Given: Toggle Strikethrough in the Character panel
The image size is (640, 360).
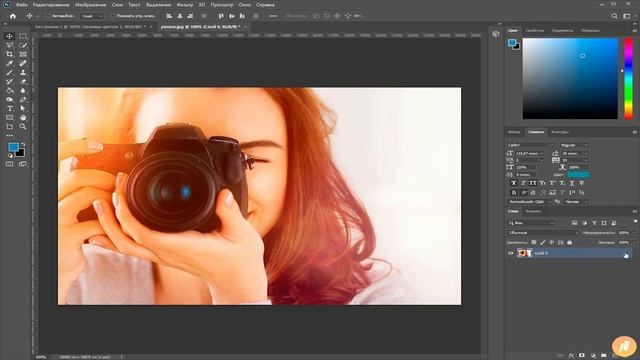Looking at the screenshot, I should point(582,183).
